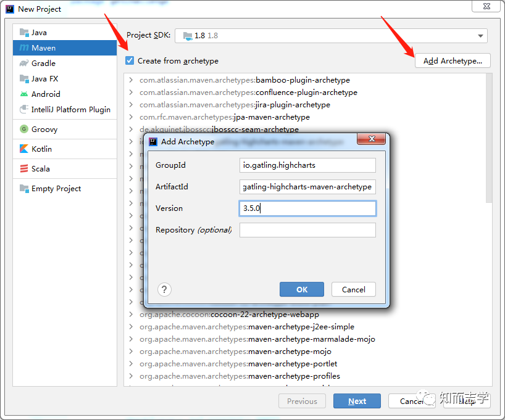Open the Project SDK dropdown

(x=331, y=36)
